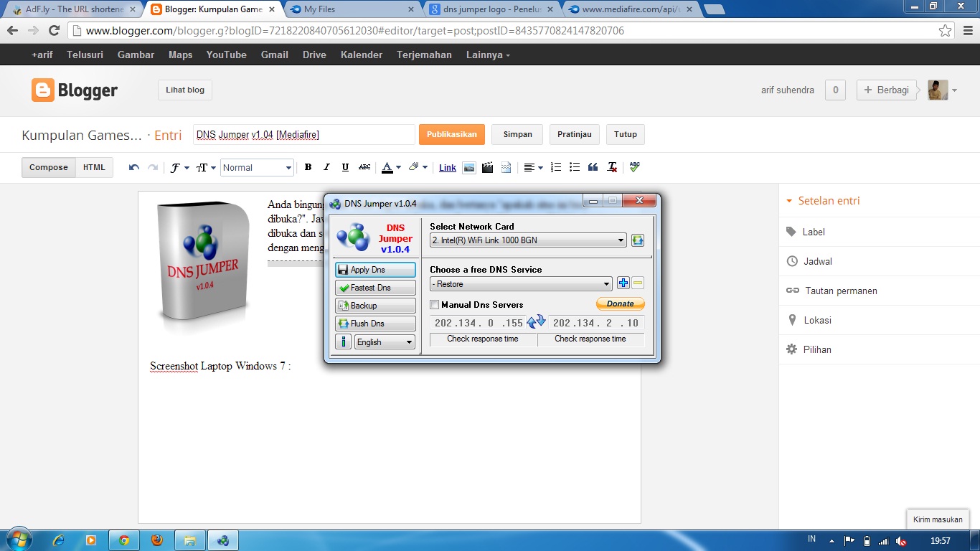
Task: Remove DNS service with minus icon
Action: tap(638, 283)
